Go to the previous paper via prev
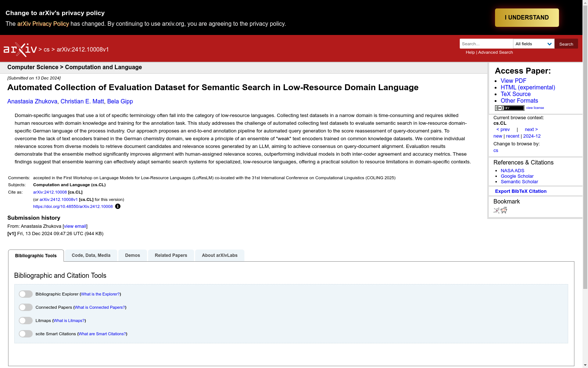 tap(503, 130)
